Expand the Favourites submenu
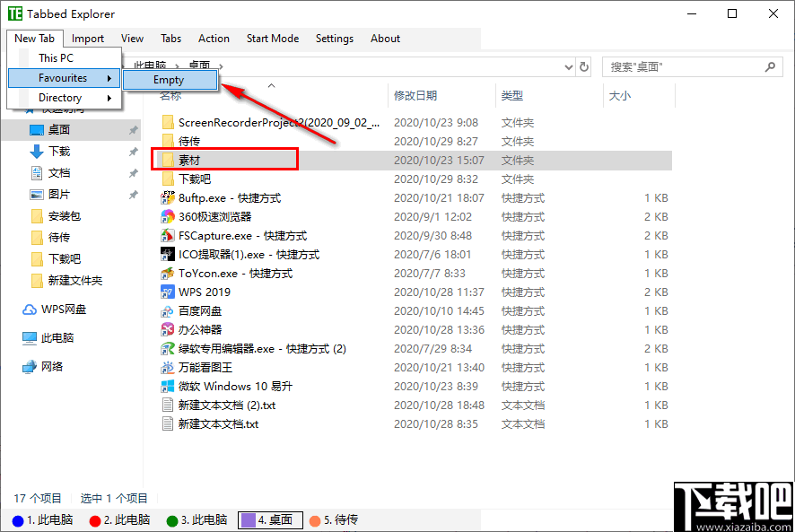Viewport: 795px width, 532px height. coord(63,78)
